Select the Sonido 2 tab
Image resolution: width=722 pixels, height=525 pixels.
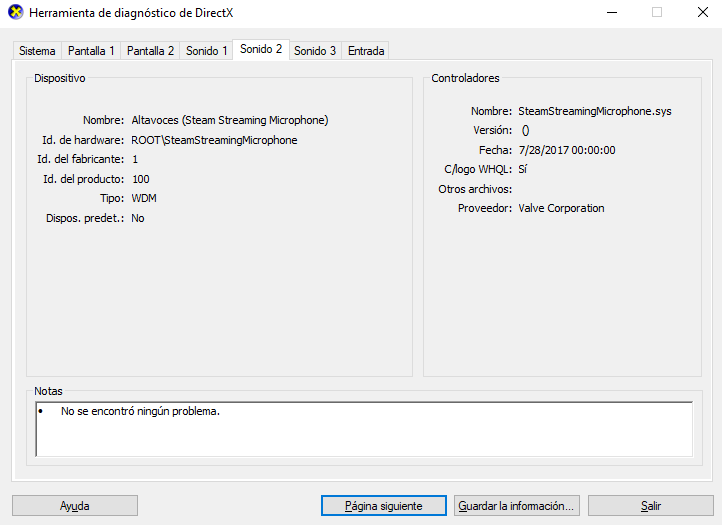pyautogui.click(x=261, y=49)
